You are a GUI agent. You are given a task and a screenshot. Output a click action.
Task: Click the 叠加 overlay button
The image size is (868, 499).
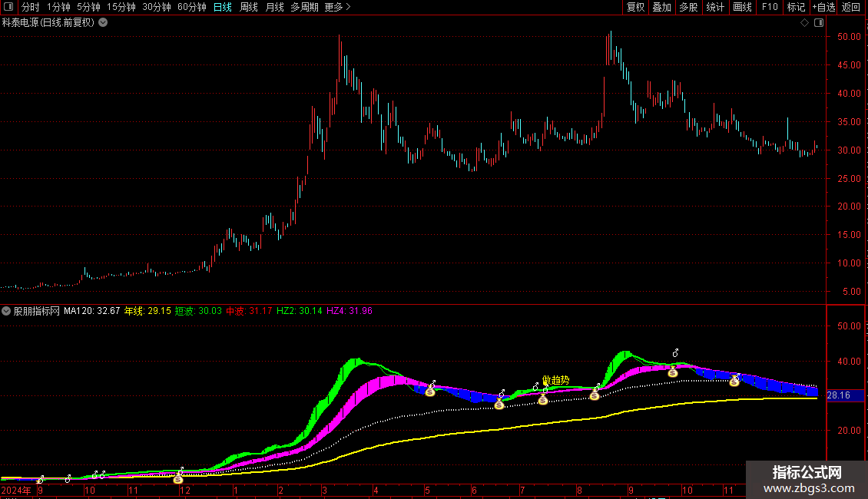pos(661,7)
